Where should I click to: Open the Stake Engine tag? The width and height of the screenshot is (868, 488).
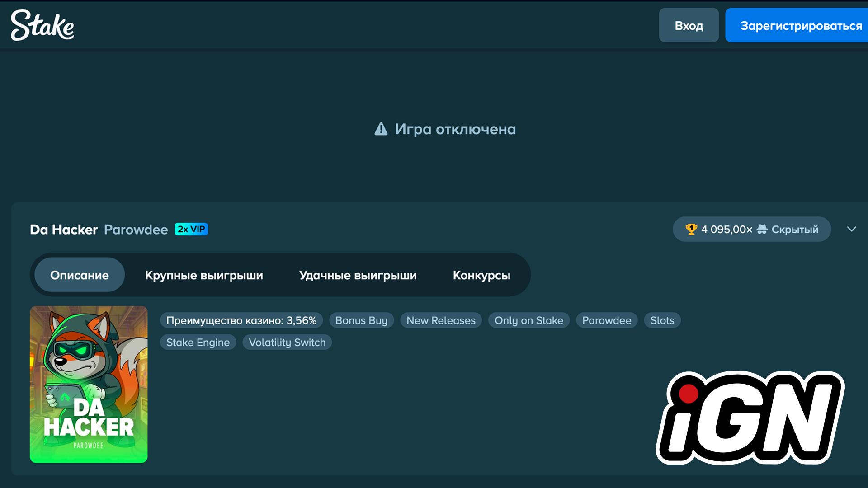click(198, 342)
